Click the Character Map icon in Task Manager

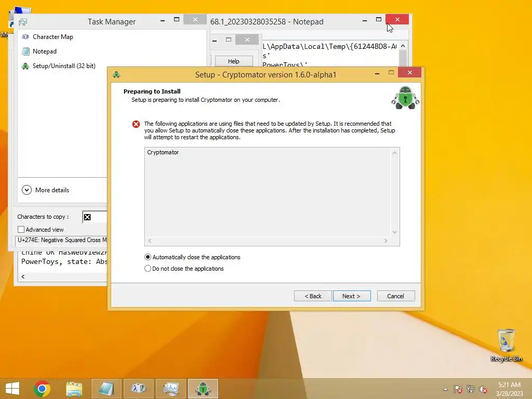pyautogui.click(x=25, y=37)
